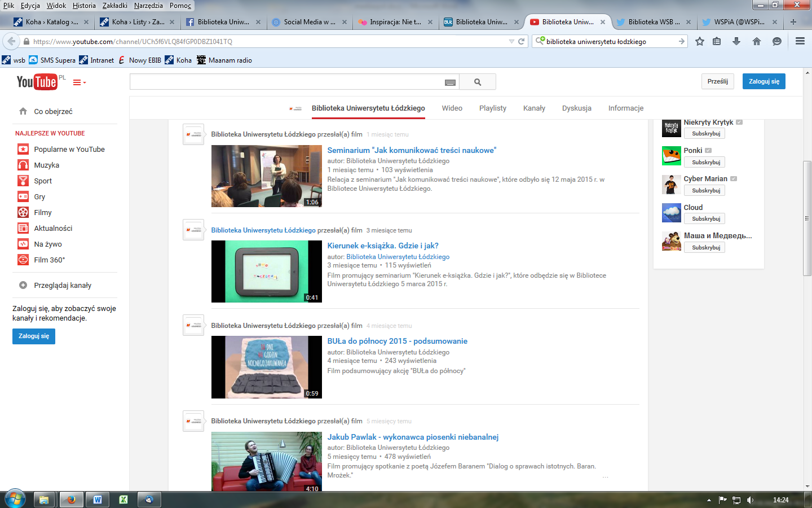Subscribe to Маша и Медведь channel

tap(705, 247)
